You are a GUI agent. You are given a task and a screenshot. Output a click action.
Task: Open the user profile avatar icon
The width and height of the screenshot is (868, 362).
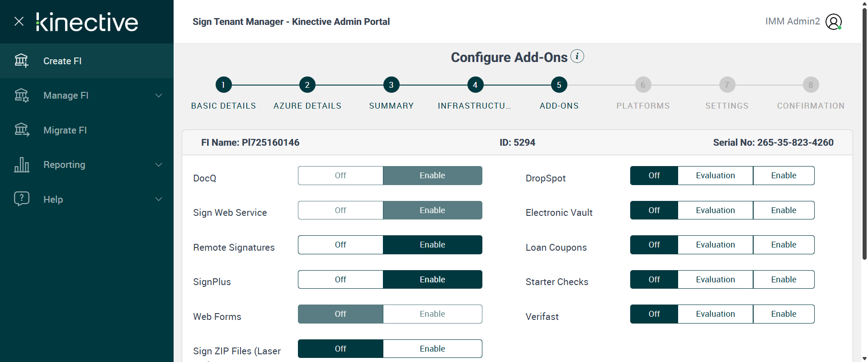(x=833, y=22)
